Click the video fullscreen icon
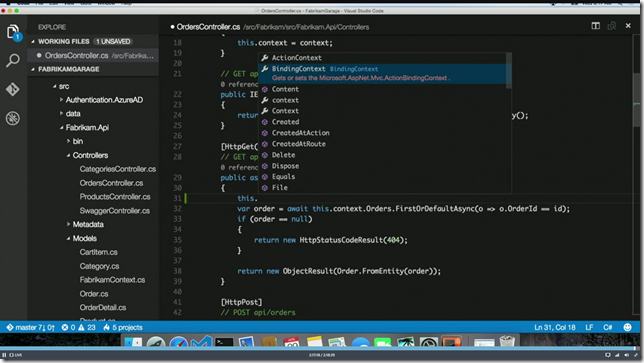644x363 pixels. (636, 355)
